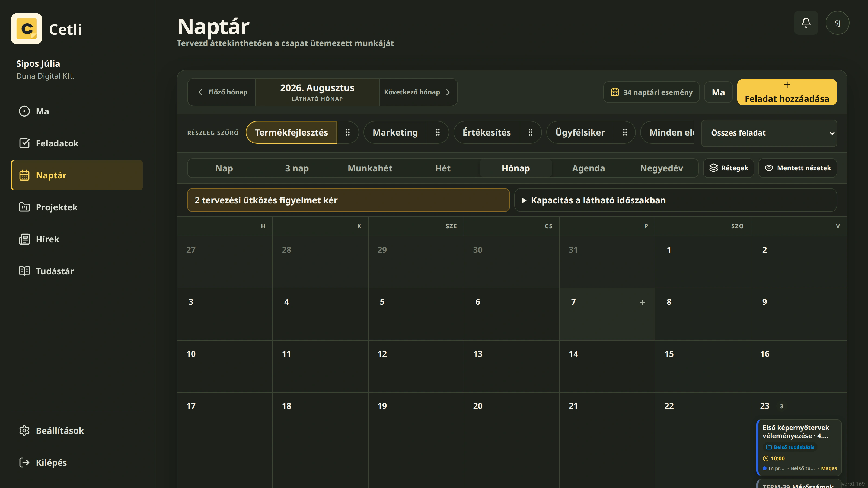
Task: Toggle Marketing department filter
Action: [395, 132]
